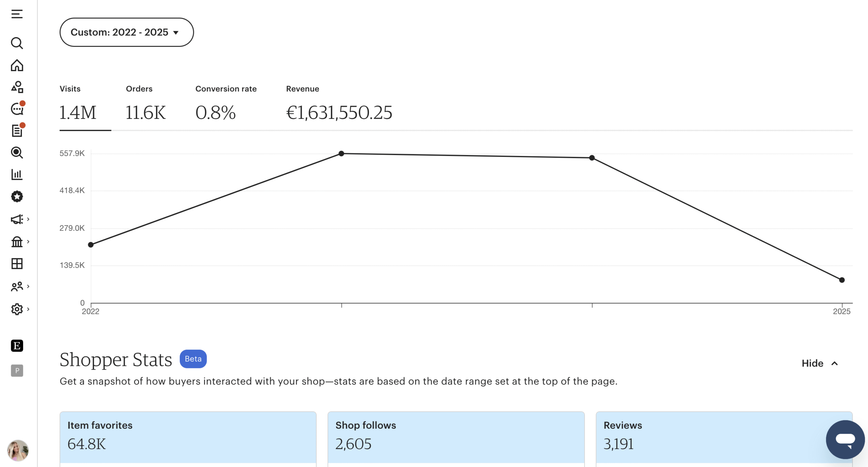The width and height of the screenshot is (868, 467).
Task: Open the Star Seller badge icon
Action: tap(17, 197)
